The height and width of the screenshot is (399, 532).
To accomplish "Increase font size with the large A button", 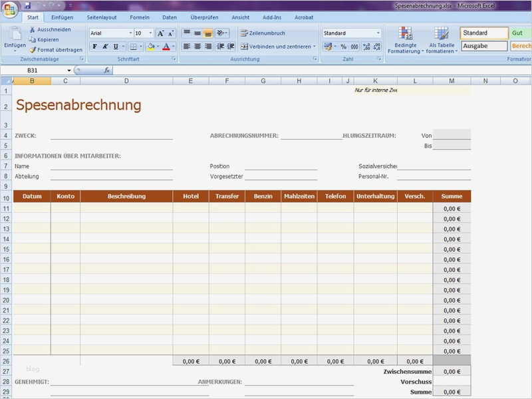I will [x=160, y=33].
